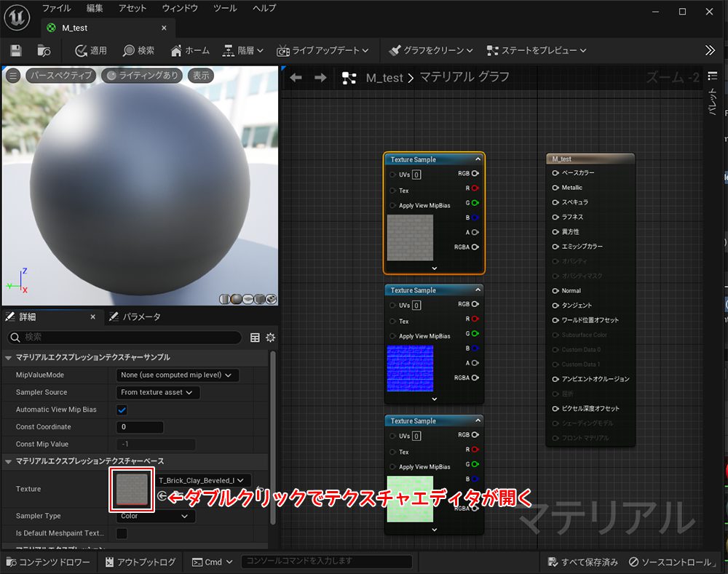Click the graph forward arrow icon
Viewport: 728px width, 574px height.
click(x=320, y=78)
